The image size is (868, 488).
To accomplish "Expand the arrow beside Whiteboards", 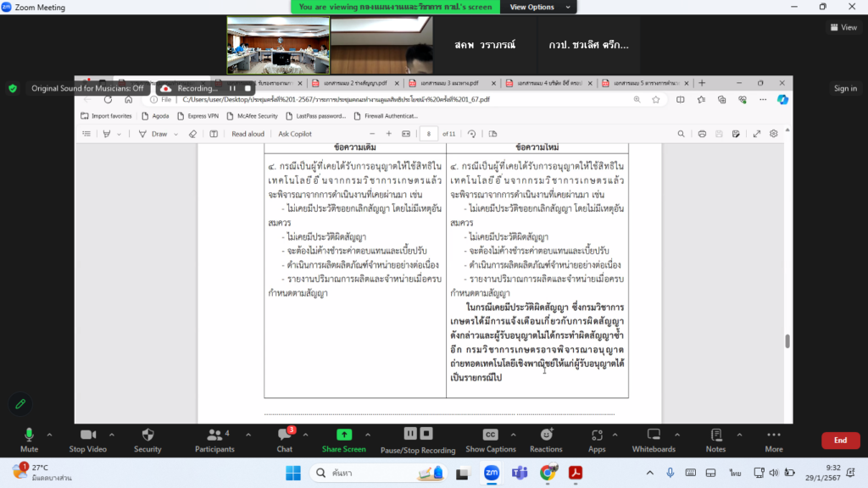I will point(677,435).
